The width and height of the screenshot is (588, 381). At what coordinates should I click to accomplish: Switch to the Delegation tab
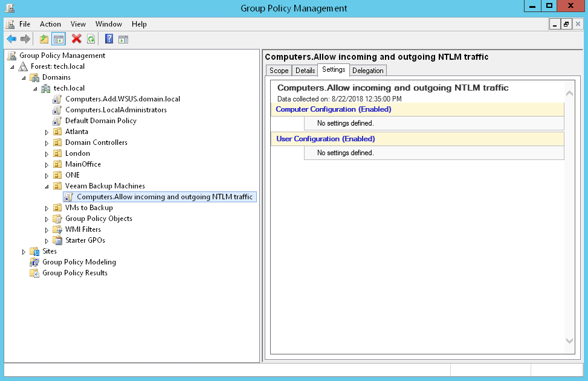[367, 71]
